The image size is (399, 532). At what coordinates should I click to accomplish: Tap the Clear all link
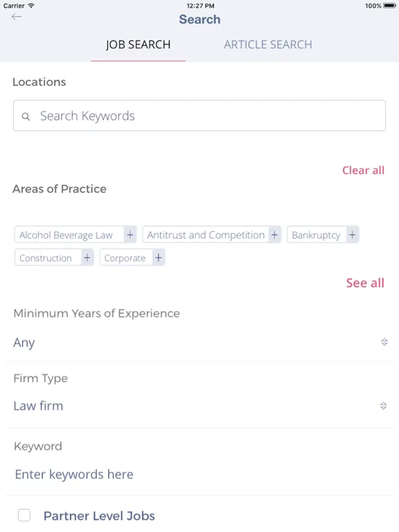pyautogui.click(x=363, y=170)
